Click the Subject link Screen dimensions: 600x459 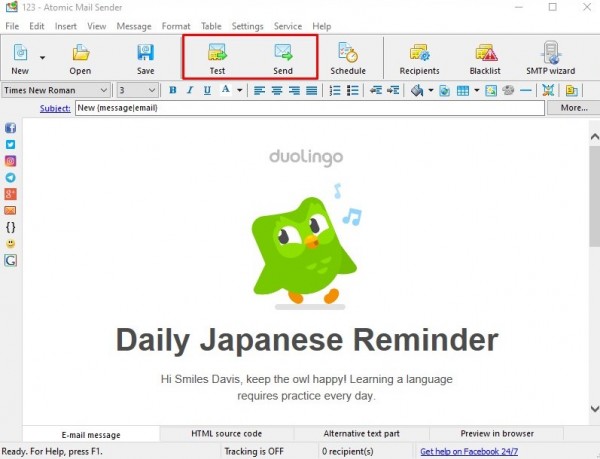coord(55,108)
